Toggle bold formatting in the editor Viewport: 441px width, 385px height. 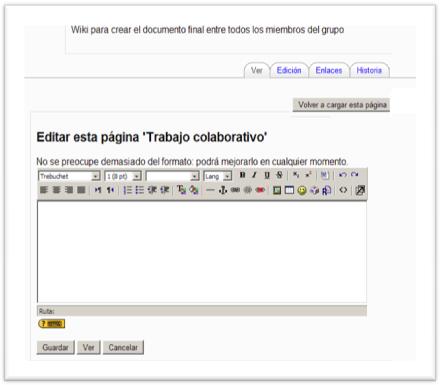(x=243, y=175)
